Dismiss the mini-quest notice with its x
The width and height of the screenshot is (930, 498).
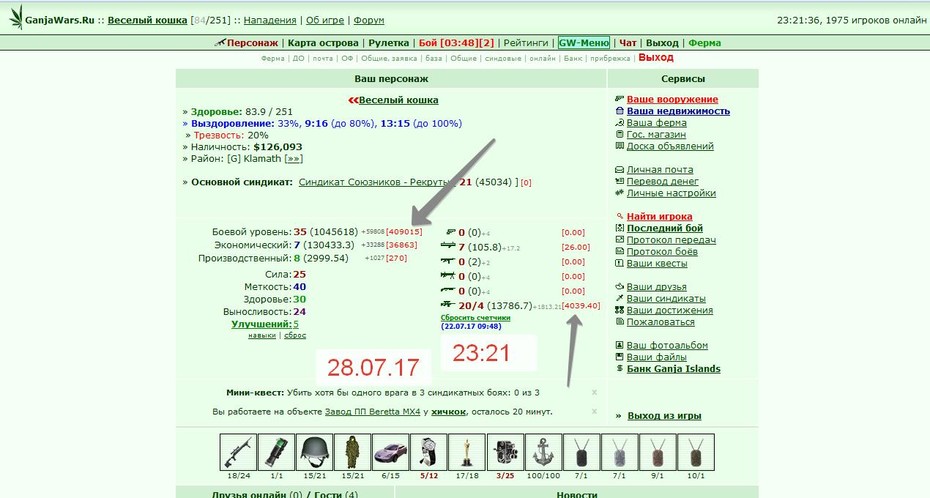click(x=594, y=392)
